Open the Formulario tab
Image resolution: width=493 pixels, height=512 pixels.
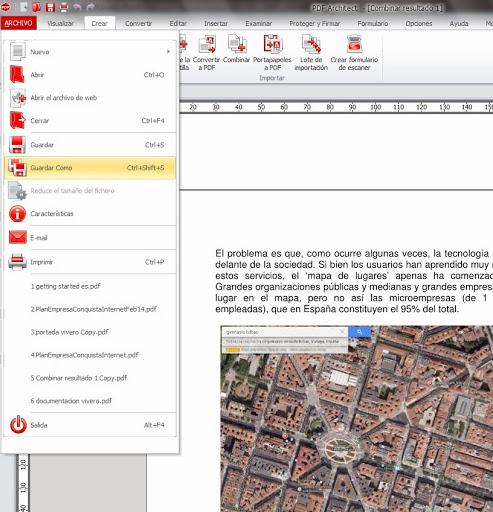pyautogui.click(x=373, y=24)
